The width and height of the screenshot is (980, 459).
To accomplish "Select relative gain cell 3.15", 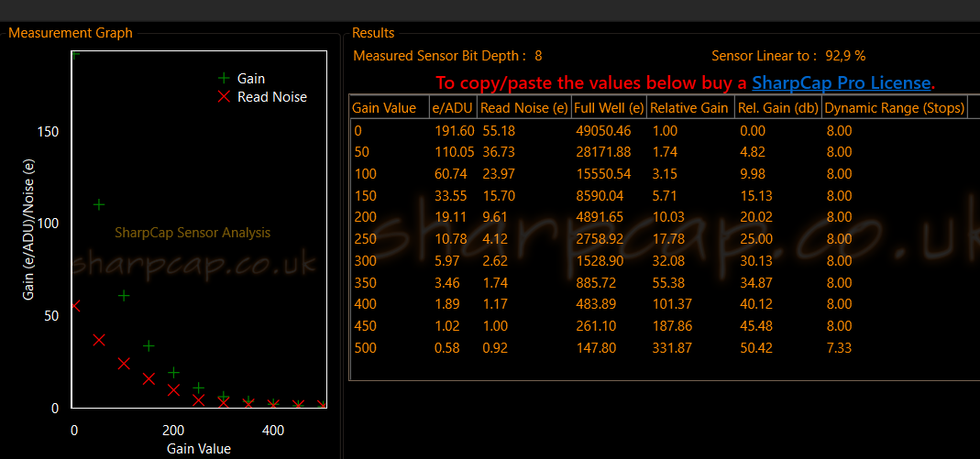I will click(x=665, y=173).
